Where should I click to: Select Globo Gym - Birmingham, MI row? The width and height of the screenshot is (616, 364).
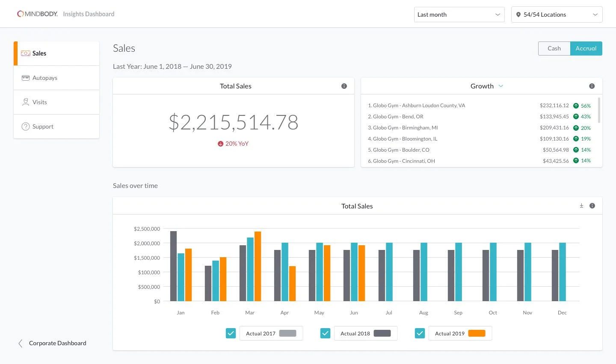pyautogui.click(x=479, y=128)
